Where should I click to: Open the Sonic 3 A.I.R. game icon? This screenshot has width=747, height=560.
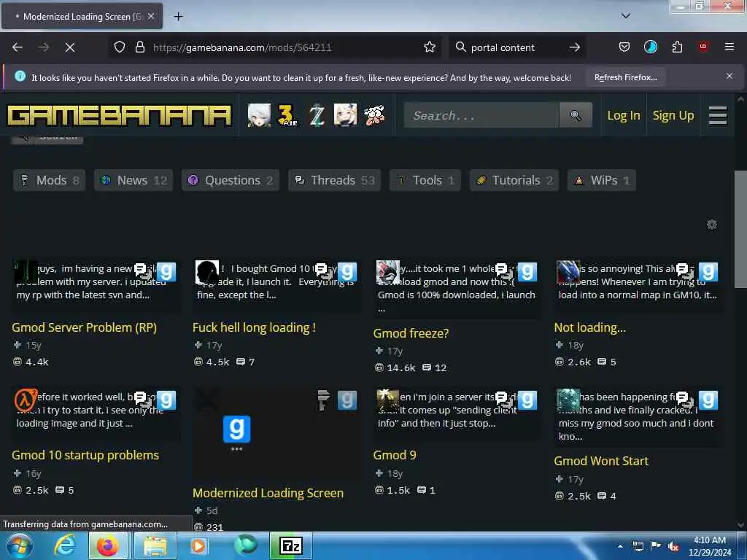coord(287,114)
